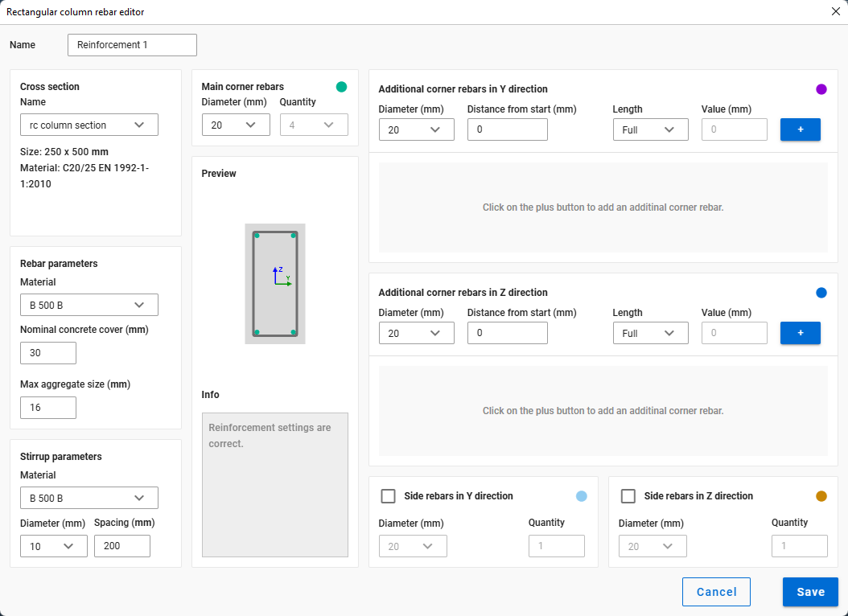Click the plus button for Y direction rebars
This screenshot has height=616, width=848.
(x=800, y=129)
